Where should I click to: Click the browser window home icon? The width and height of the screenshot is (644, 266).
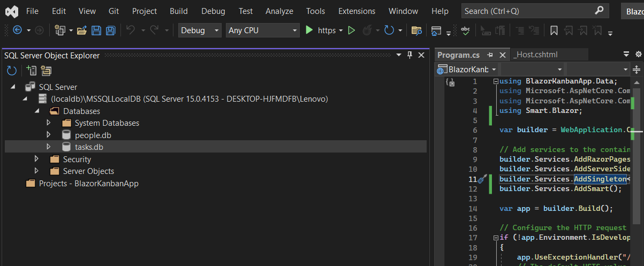coord(437,31)
